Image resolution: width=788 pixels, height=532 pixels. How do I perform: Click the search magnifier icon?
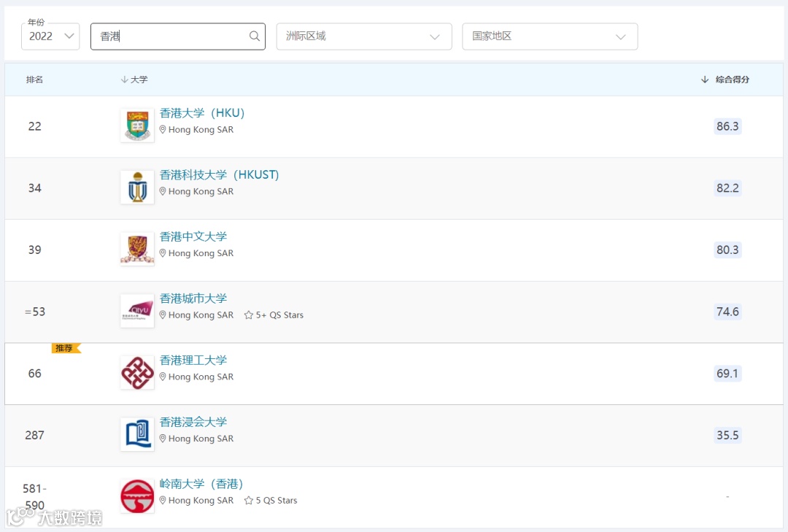coord(255,36)
